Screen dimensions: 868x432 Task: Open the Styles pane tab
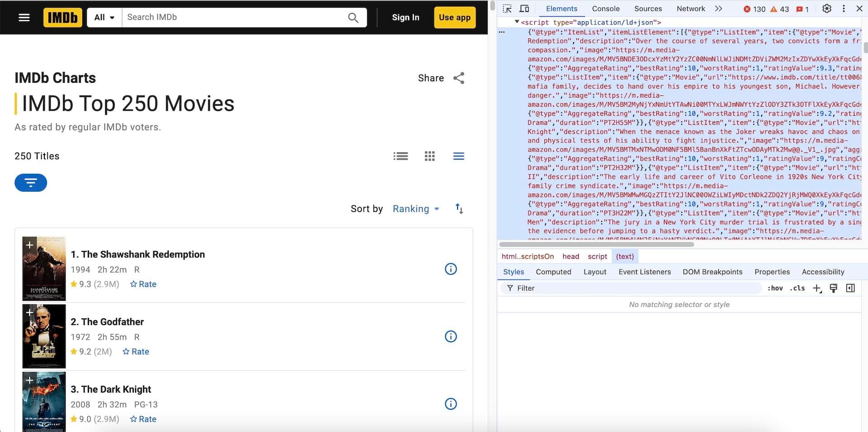[x=514, y=272]
